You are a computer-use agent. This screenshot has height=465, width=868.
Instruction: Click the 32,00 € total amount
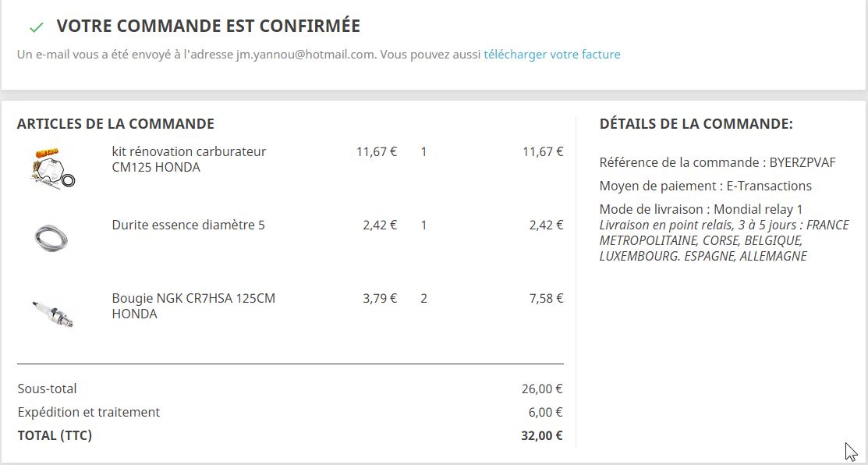coord(542,435)
